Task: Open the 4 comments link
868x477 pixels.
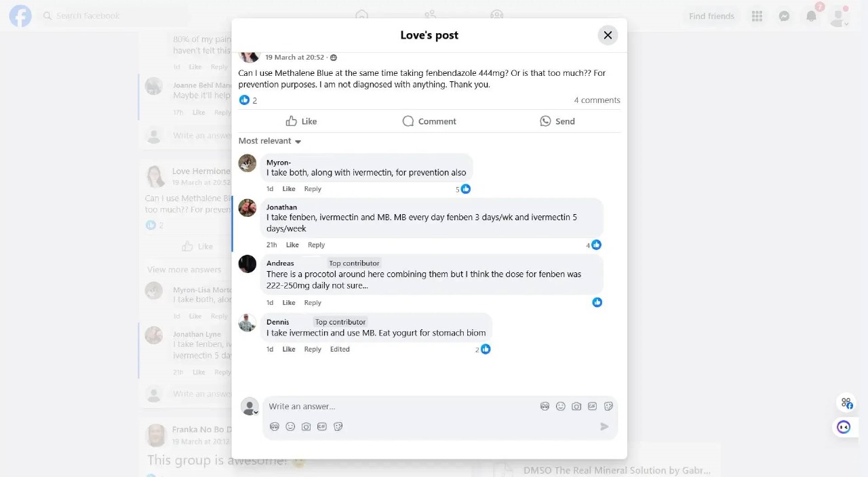Action: pos(597,100)
